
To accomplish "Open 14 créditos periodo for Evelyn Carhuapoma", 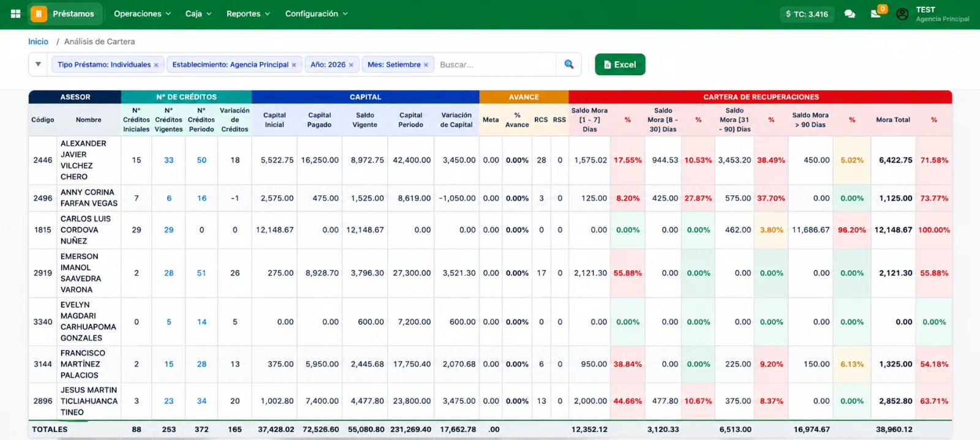I will (202, 322).
